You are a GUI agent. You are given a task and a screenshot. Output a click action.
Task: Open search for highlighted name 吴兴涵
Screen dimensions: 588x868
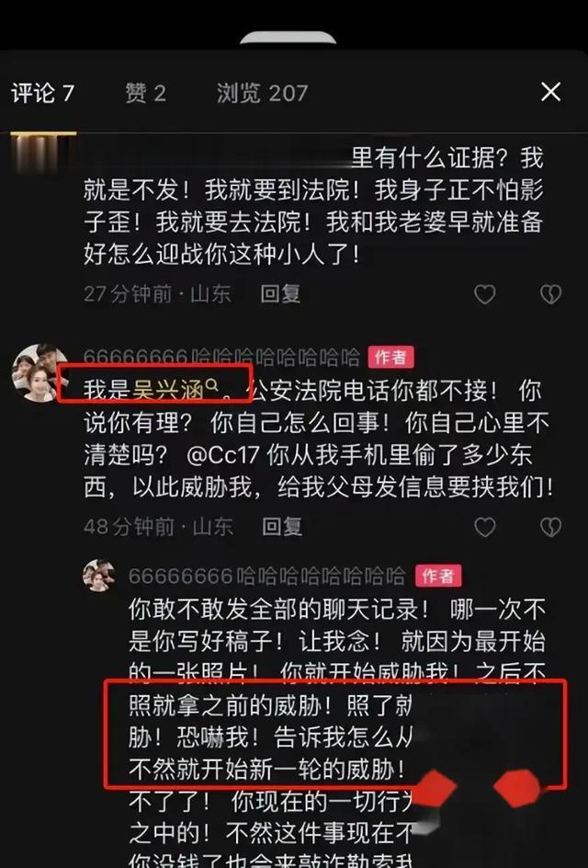click(169, 390)
